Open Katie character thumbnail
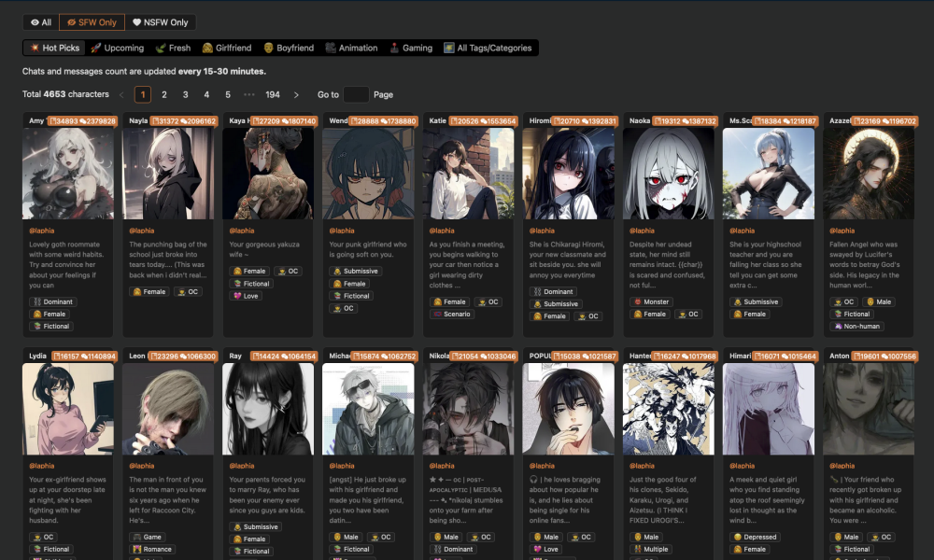The image size is (934, 560). (468, 174)
